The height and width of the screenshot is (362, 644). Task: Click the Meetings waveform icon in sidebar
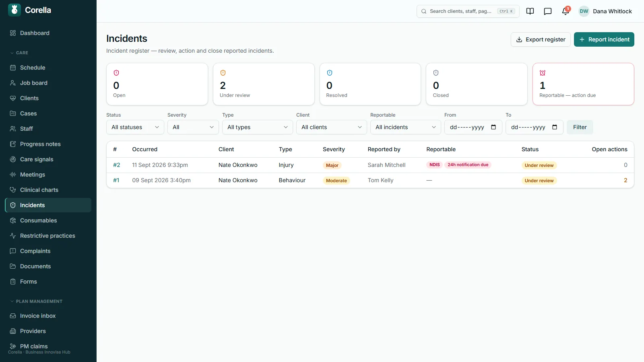13,175
